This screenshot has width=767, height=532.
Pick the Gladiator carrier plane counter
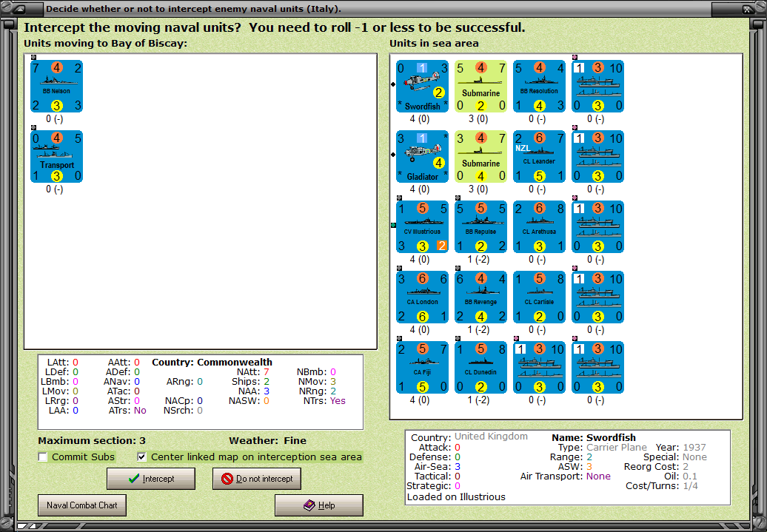click(422, 156)
